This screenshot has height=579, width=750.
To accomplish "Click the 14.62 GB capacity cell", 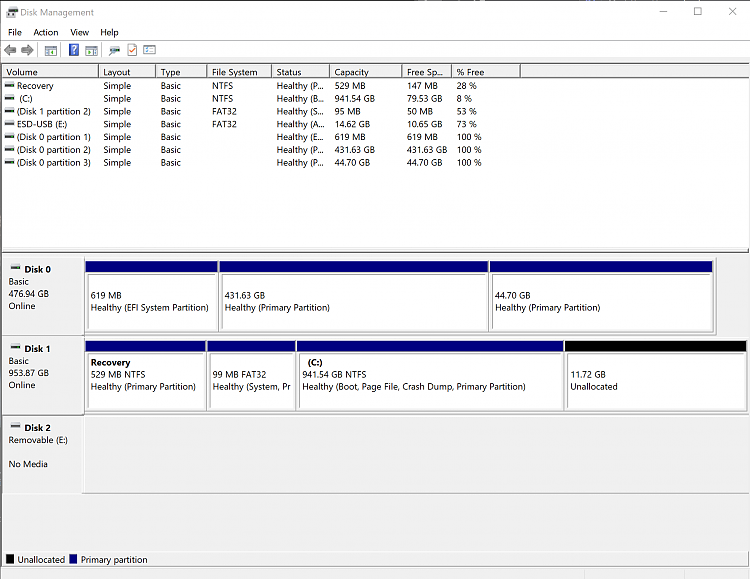I will 352,124.
